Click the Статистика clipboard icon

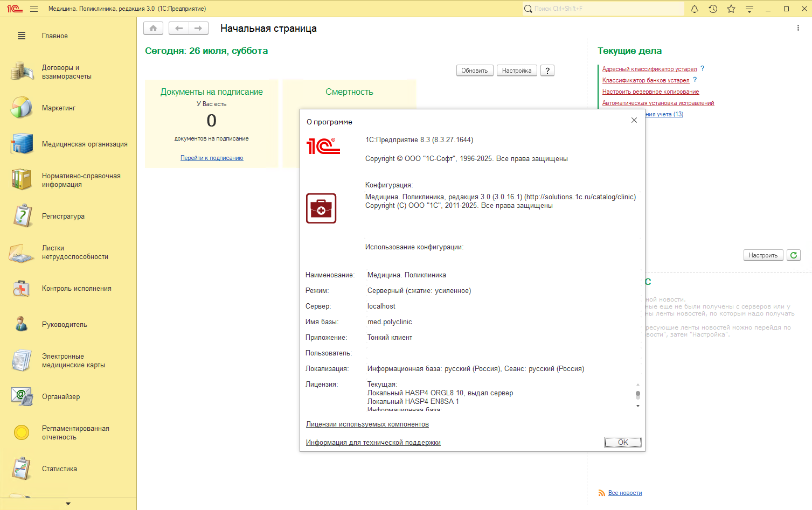pos(22,469)
